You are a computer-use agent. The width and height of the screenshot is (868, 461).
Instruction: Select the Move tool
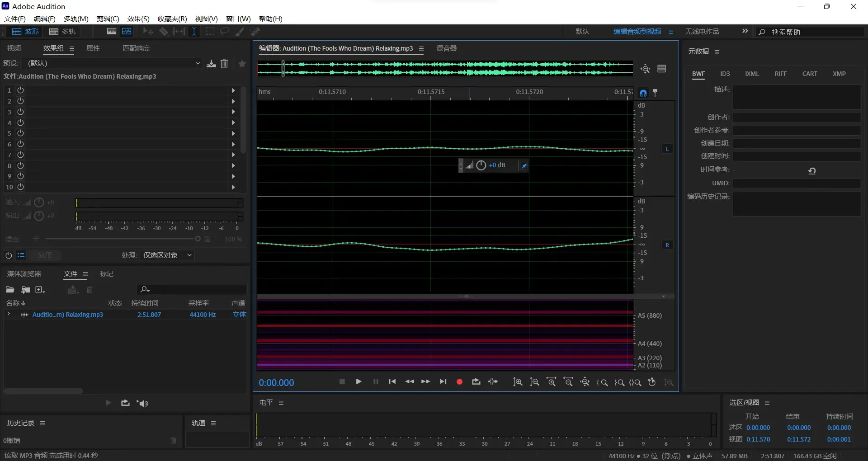click(148, 32)
